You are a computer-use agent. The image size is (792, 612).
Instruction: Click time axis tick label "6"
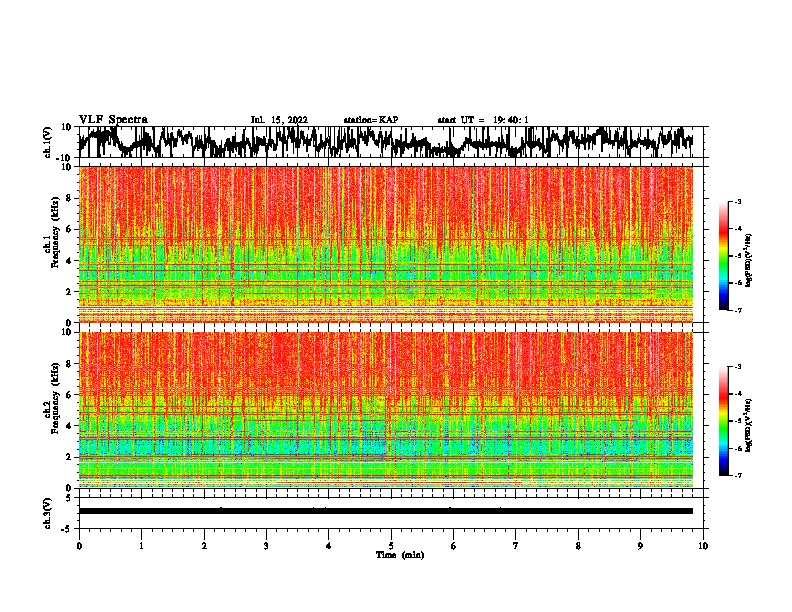coord(454,546)
